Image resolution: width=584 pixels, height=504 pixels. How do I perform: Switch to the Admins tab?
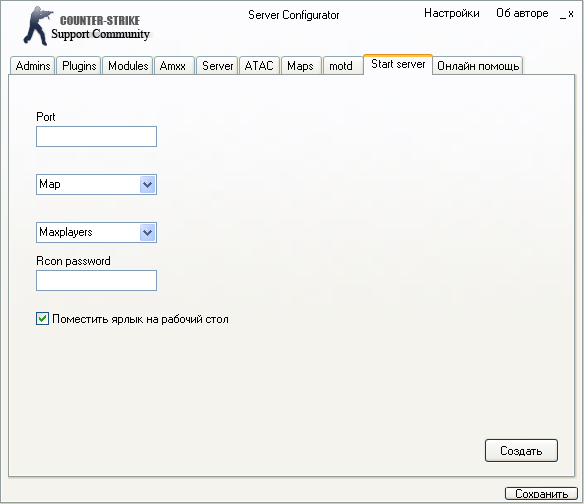pyautogui.click(x=33, y=66)
